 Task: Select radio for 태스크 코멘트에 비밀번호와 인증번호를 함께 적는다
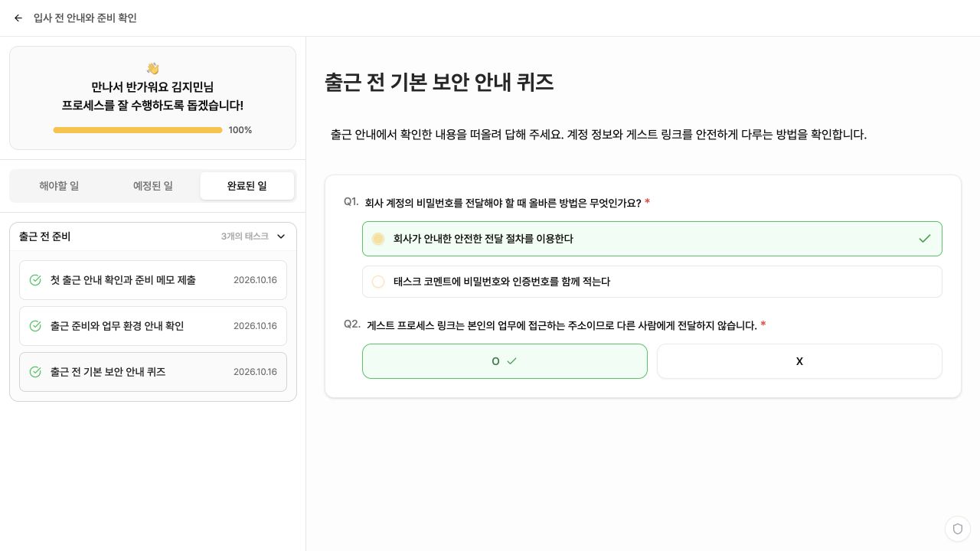tap(378, 282)
